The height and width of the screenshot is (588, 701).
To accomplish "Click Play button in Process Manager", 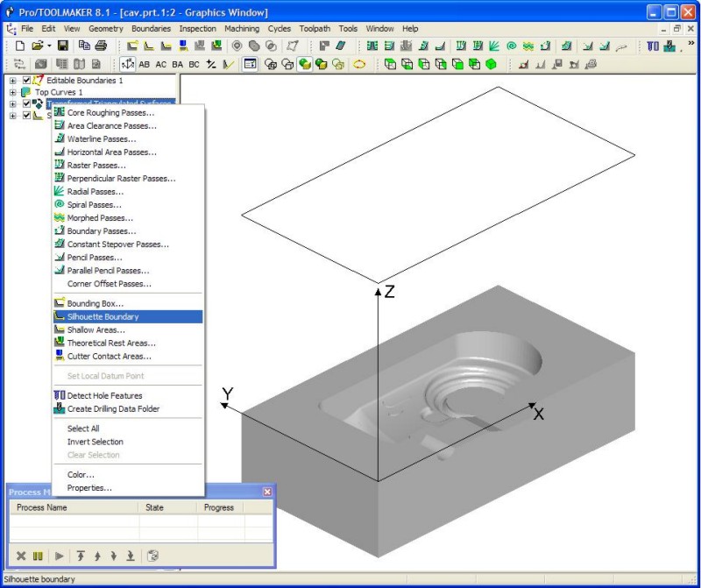I will (59, 556).
